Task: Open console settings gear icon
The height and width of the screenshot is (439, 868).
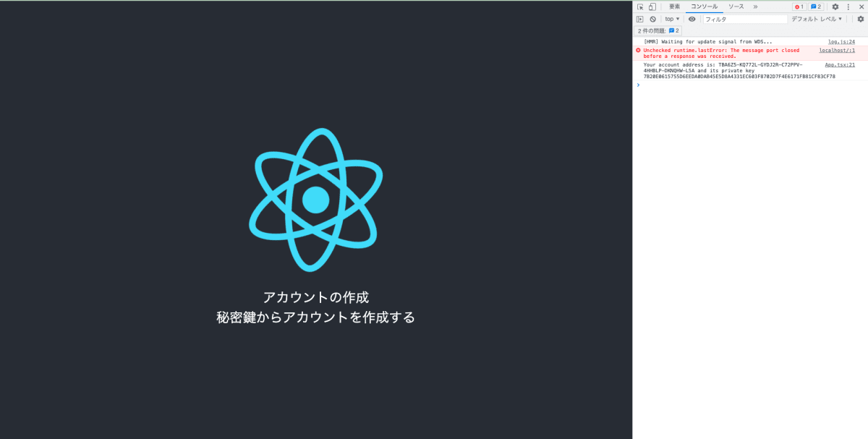Action: coord(861,19)
